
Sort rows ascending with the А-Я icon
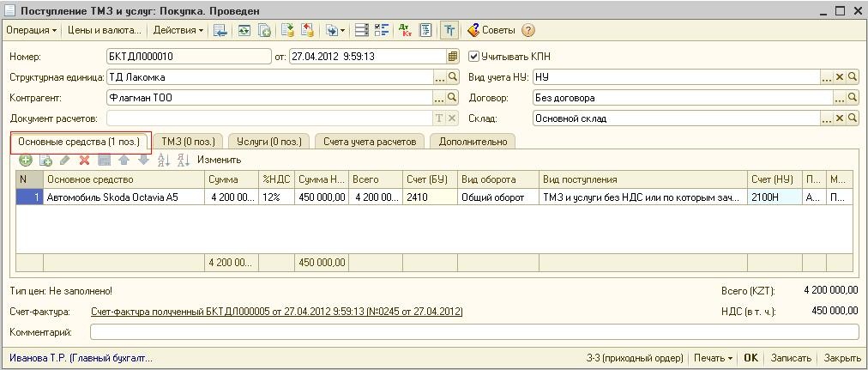[x=162, y=160]
